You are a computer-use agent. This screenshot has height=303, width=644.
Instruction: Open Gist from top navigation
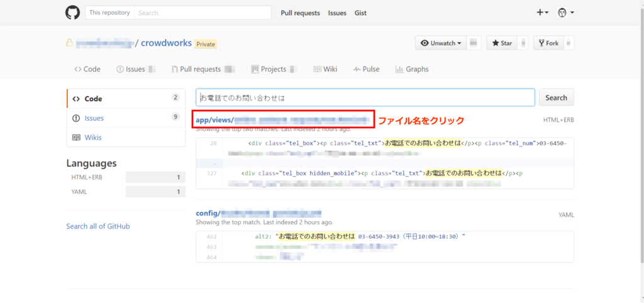(360, 13)
